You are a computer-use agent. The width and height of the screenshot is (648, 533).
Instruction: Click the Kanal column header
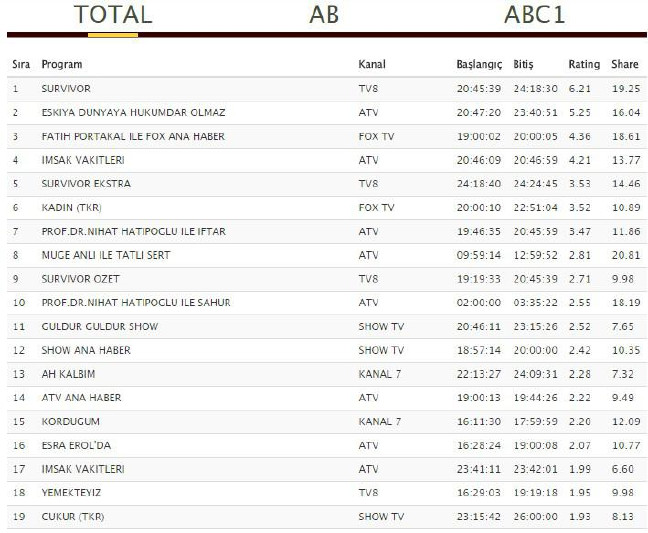(x=371, y=64)
